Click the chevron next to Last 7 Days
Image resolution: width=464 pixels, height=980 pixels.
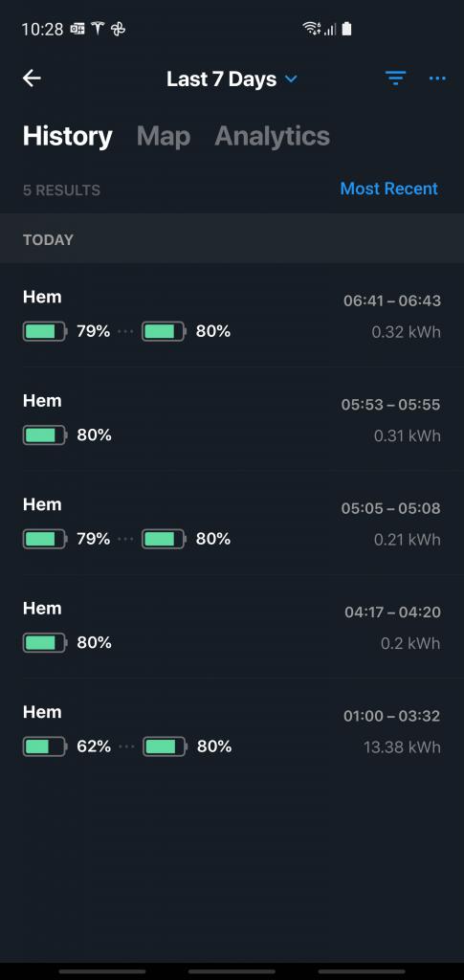(x=291, y=79)
